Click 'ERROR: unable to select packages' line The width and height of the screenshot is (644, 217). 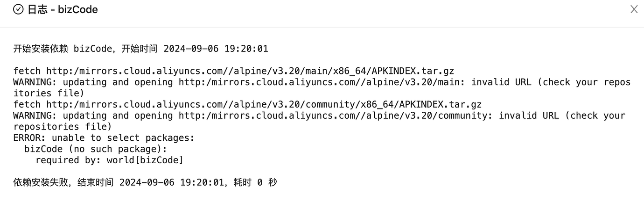[x=104, y=138]
